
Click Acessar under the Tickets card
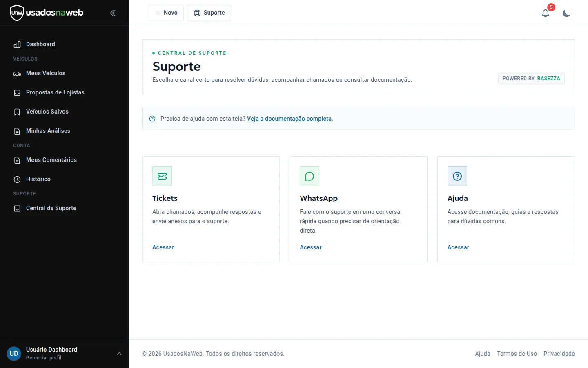(163, 247)
